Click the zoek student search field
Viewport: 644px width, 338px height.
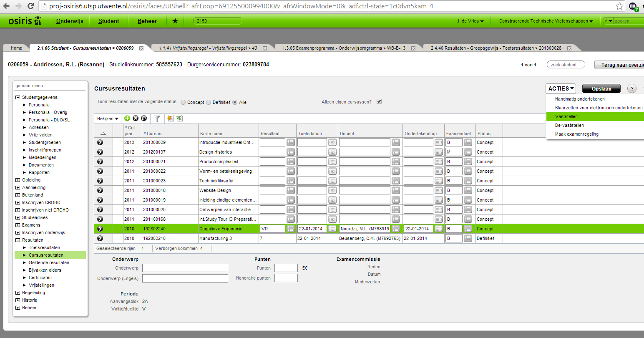coord(566,65)
